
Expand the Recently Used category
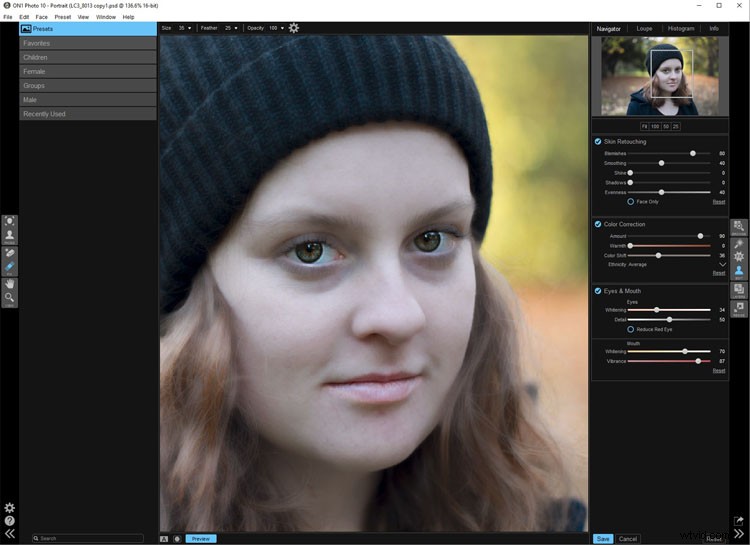point(88,114)
